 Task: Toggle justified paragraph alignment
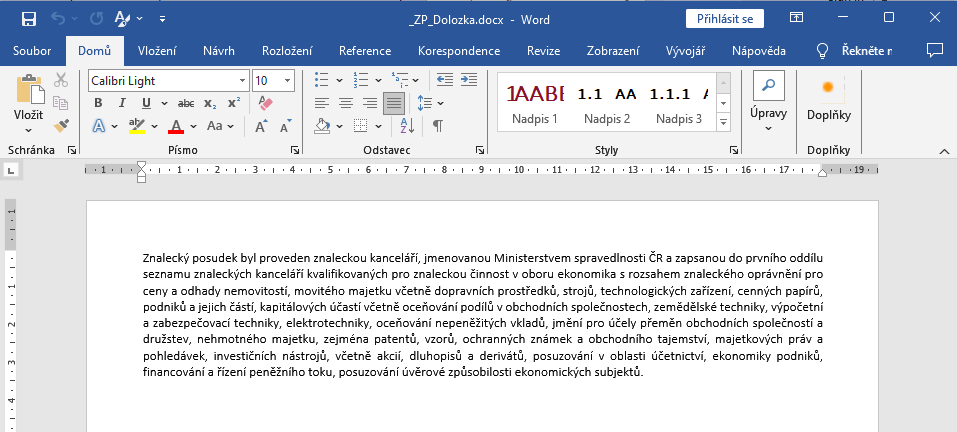pyautogui.click(x=394, y=103)
